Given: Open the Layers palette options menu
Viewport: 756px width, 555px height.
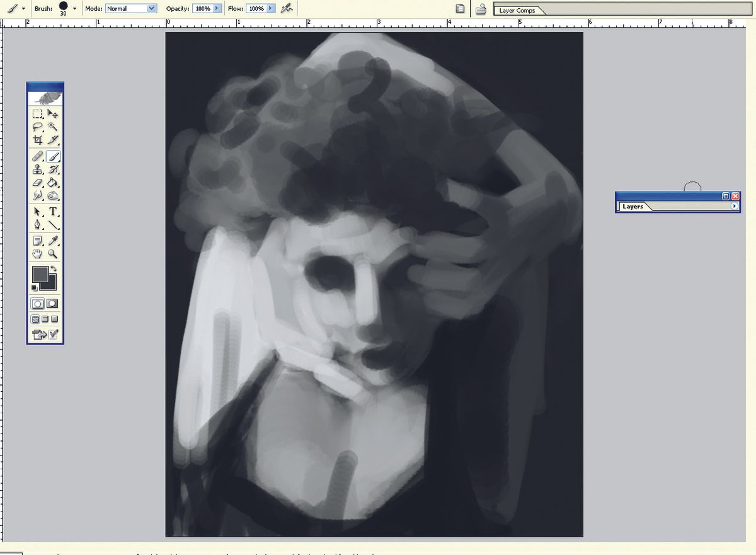Looking at the screenshot, I should click(x=734, y=207).
